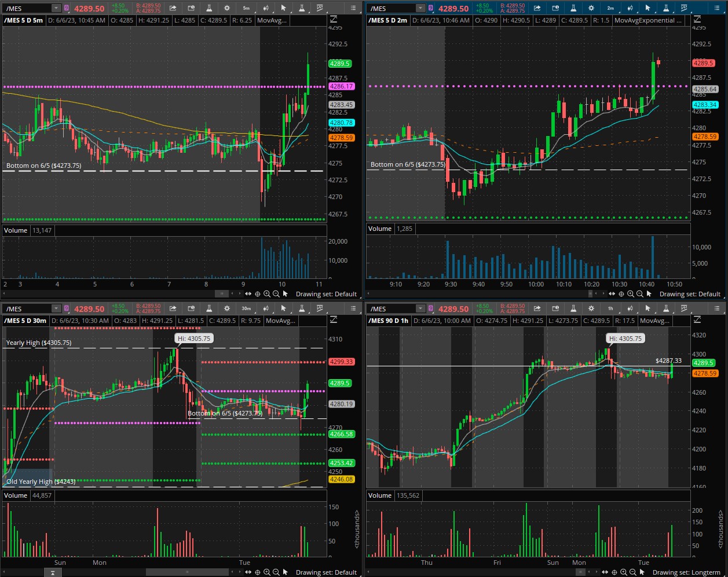Expand symbol dropdown in 1h chart
This screenshot has height=577, width=728.
tap(420, 308)
